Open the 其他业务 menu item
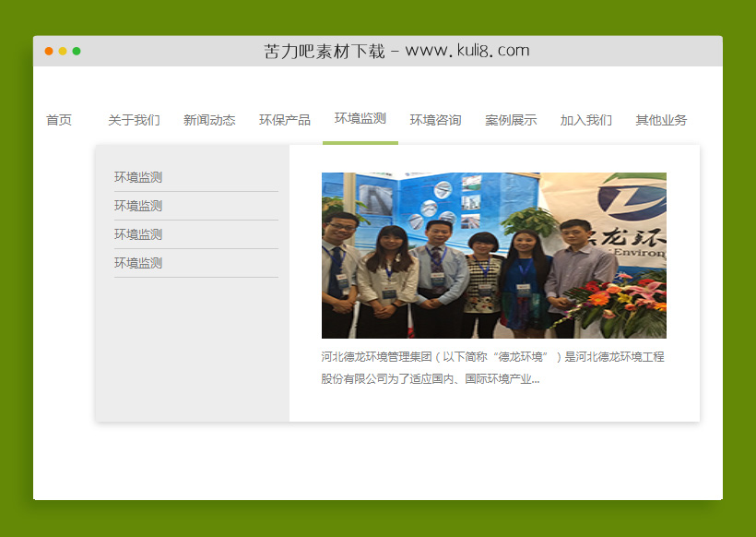 pos(661,120)
